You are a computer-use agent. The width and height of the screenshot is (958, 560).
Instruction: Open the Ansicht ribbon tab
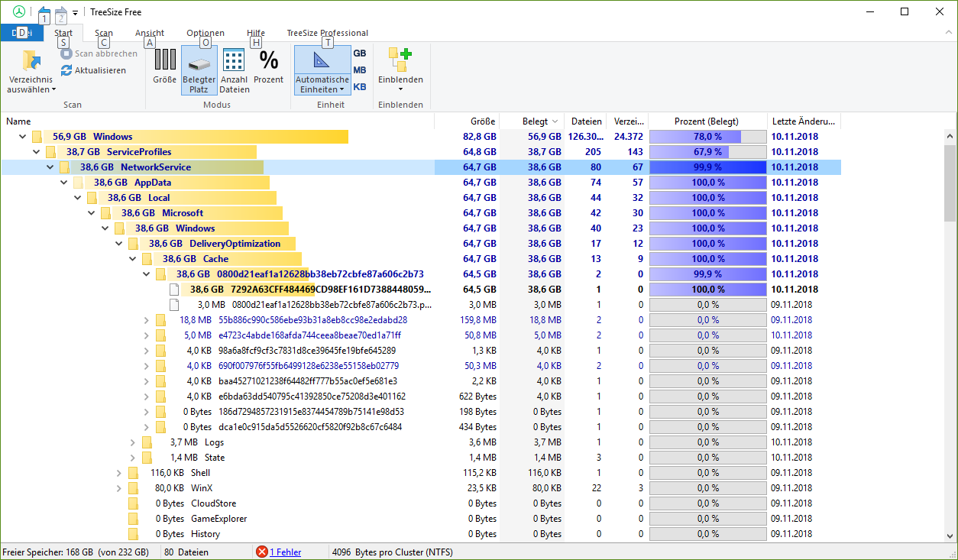coord(150,33)
